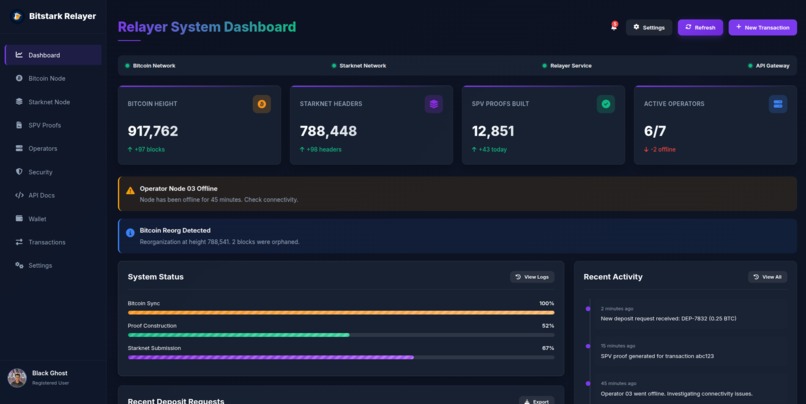Click the '+43 today' indicator
Image resolution: width=806 pixels, height=404 pixels.
(489, 150)
